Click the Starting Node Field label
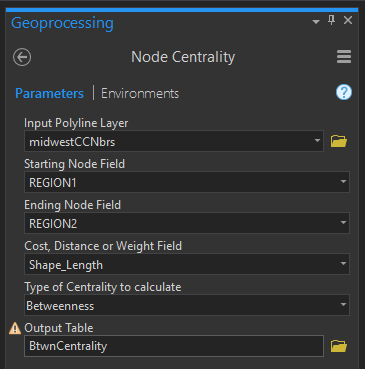Image resolution: width=365 pixels, height=369 pixels. tap(74, 164)
